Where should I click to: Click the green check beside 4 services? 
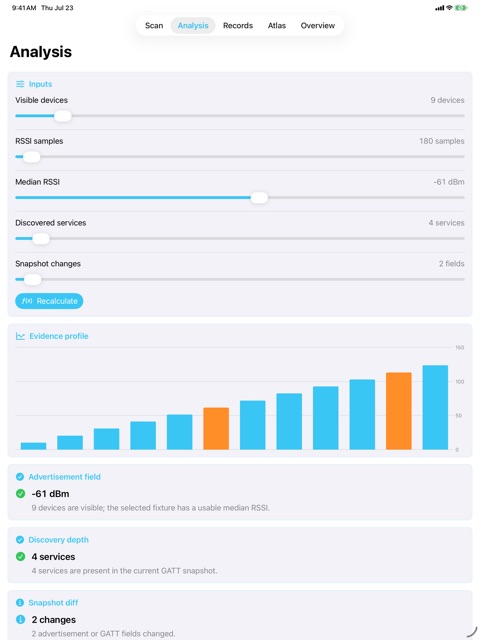[x=20, y=556]
